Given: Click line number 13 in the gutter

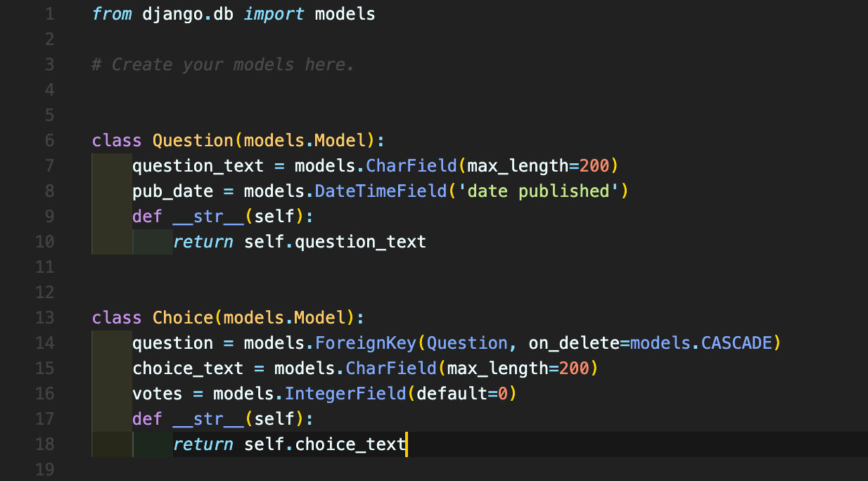Looking at the screenshot, I should (x=44, y=318).
